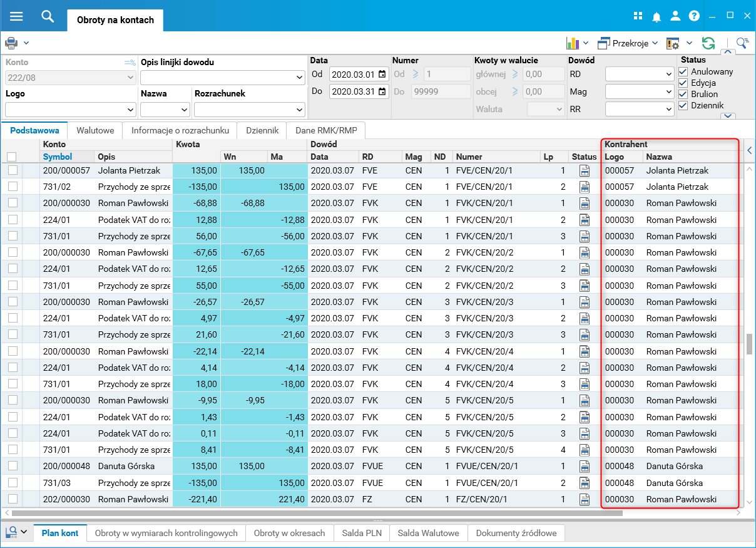The image size is (756, 548).
Task: Uncheck the Anulowany status checkbox
Action: pyautogui.click(x=683, y=72)
